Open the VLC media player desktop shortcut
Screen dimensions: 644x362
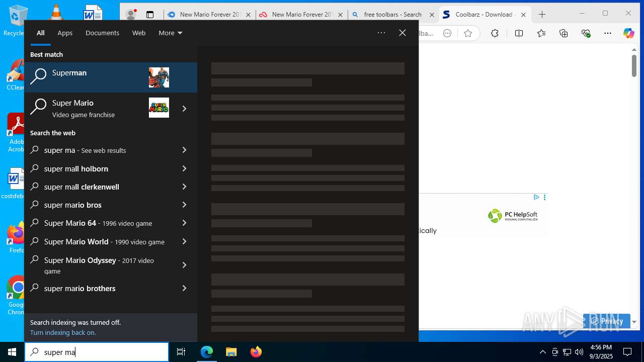(56, 13)
